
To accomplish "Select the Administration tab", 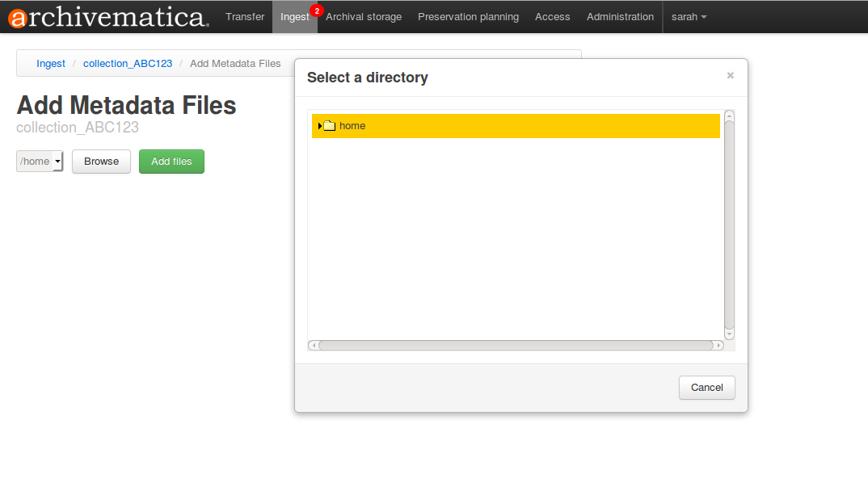I will pos(620,17).
